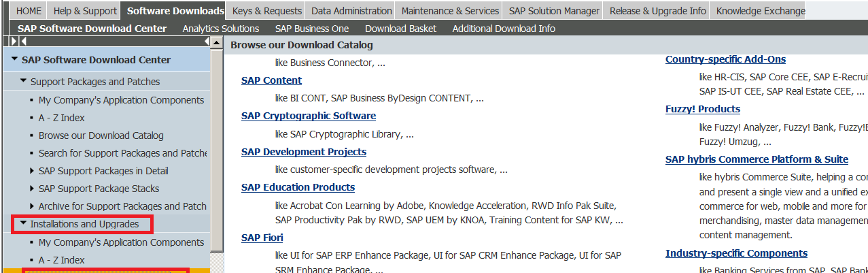868x273 pixels.
Task: Collapse the Support Packages and Patches section
Action: click(23, 82)
